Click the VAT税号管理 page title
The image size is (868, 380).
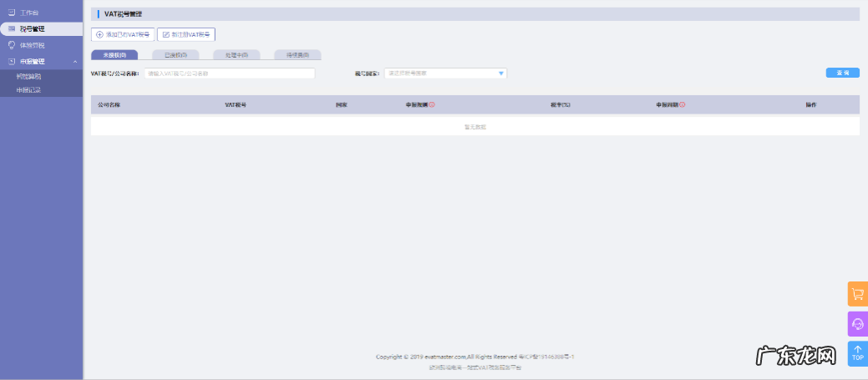pos(123,14)
